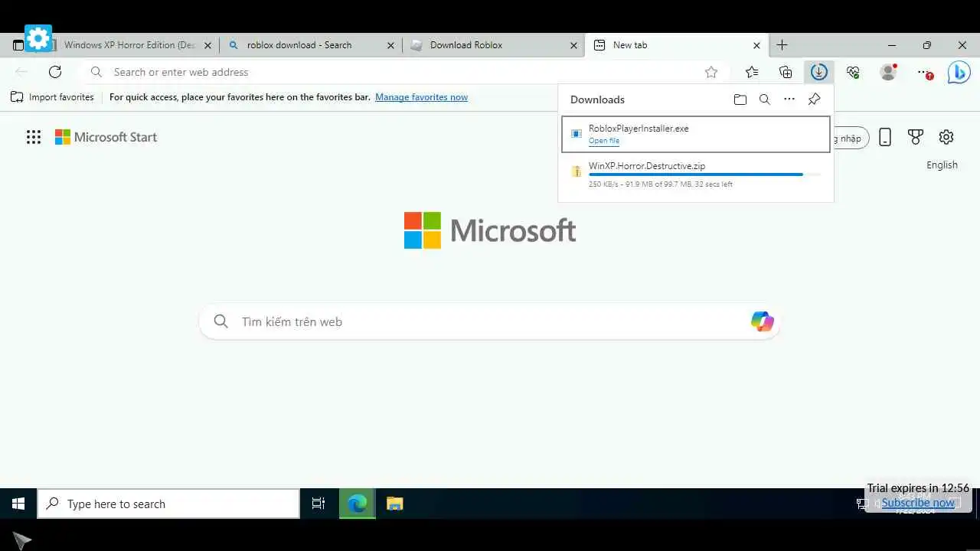
Task: Click the Copilot icon in search box
Action: (x=762, y=321)
